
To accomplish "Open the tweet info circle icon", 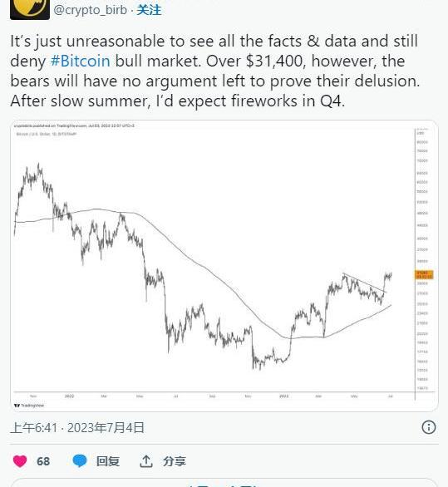I will [429, 427].
